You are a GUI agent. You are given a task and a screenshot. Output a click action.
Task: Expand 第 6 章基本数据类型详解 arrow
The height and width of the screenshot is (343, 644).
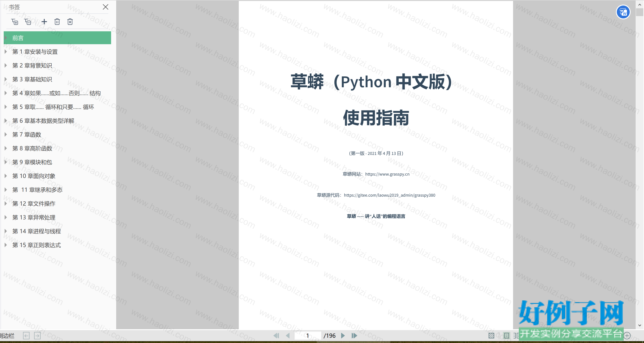pos(6,121)
